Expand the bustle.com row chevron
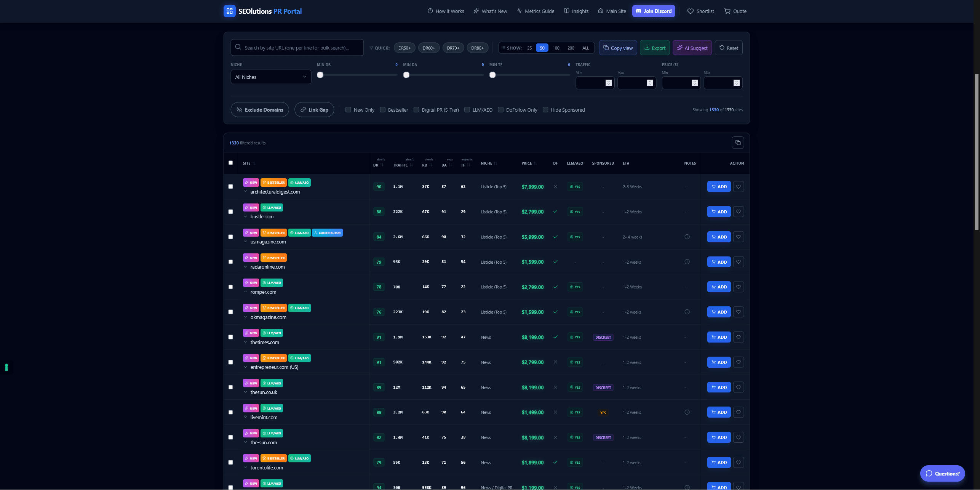980x490 pixels. (245, 217)
